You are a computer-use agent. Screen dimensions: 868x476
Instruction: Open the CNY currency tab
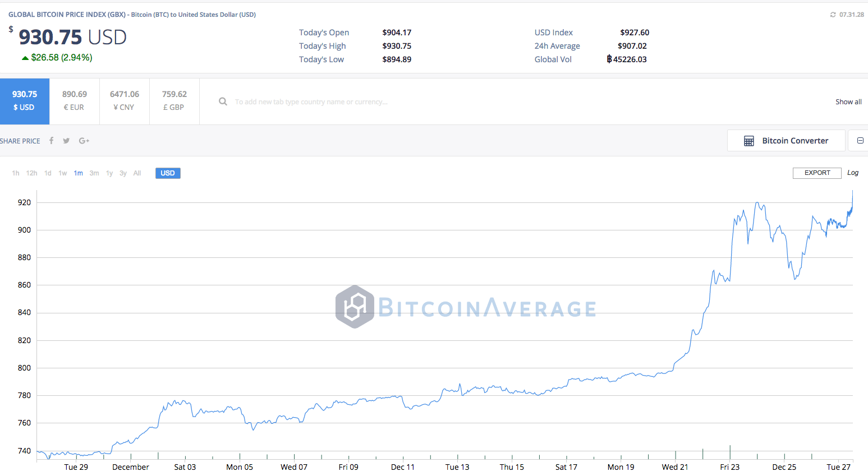124,101
